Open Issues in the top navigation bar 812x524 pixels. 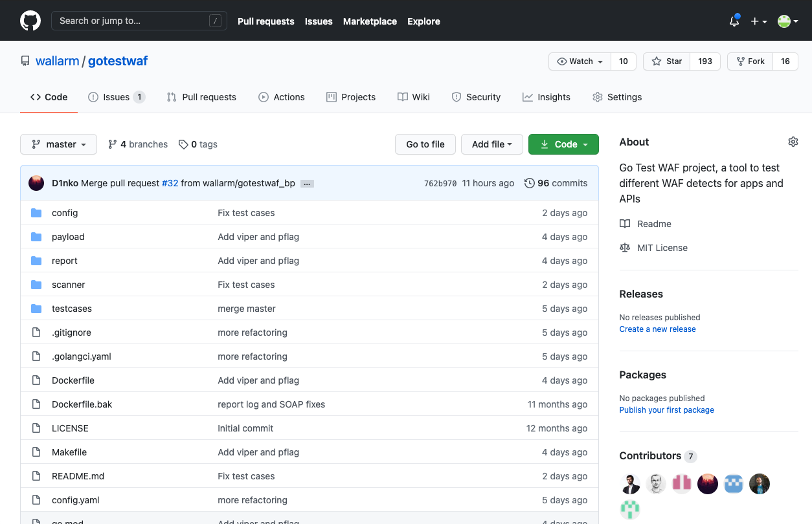coord(319,21)
